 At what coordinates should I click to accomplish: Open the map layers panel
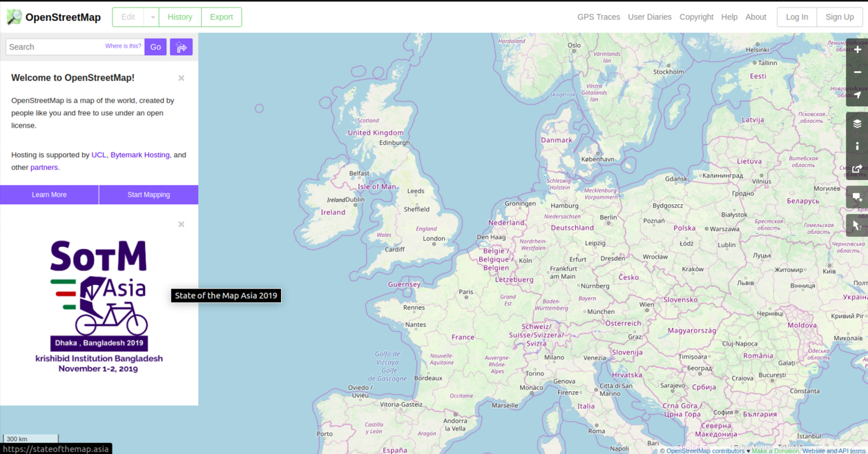858,124
